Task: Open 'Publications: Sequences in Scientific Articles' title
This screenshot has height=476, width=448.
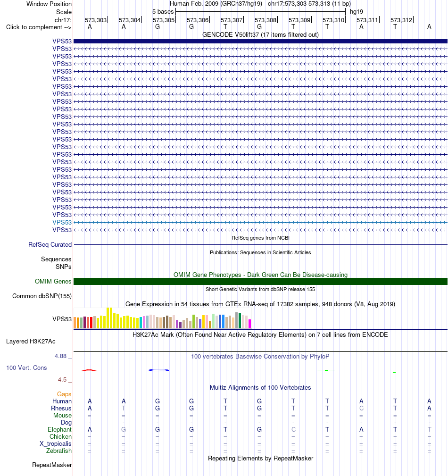Action: [x=260, y=252]
